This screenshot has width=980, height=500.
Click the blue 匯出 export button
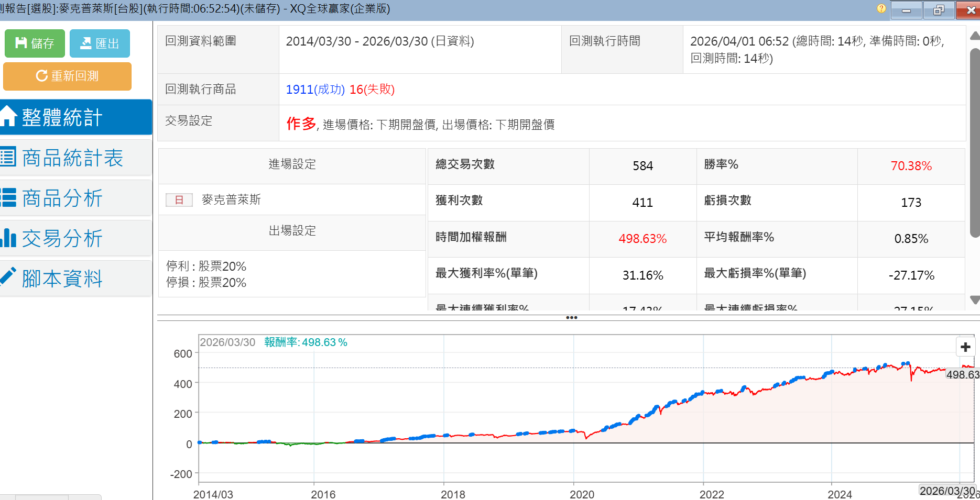tap(100, 43)
